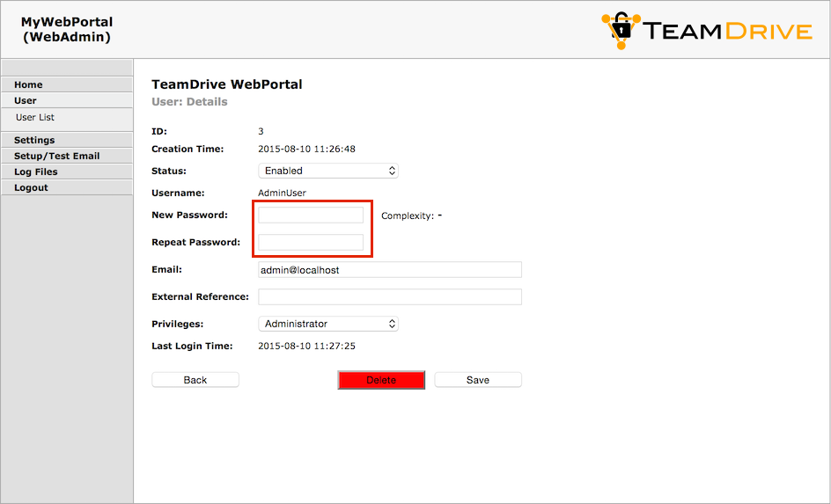This screenshot has height=504, width=831.
Task: Focus the New Password field
Action: pyautogui.click(x=311, y=215)
